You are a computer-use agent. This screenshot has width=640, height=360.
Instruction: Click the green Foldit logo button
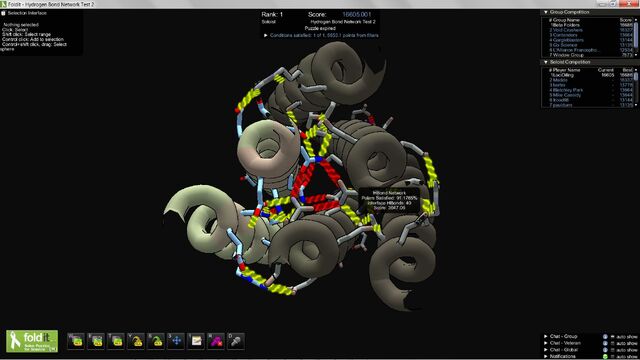[32, 341]
